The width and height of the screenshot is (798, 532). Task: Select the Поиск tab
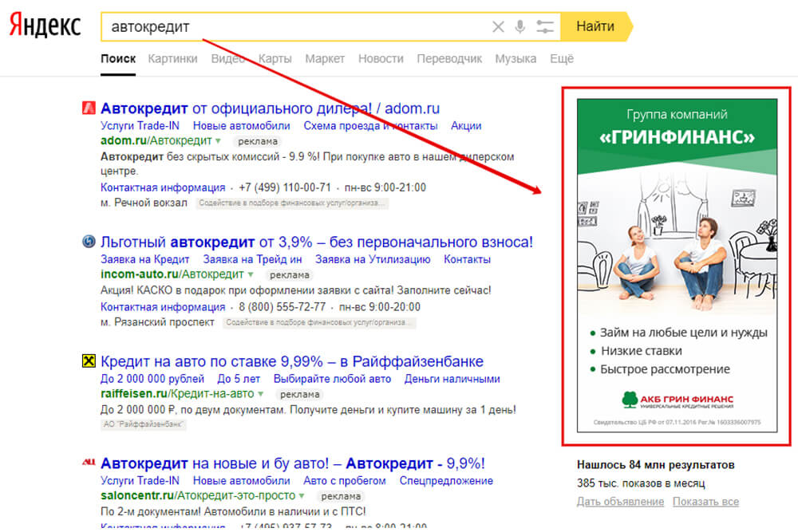pos(118,59)
